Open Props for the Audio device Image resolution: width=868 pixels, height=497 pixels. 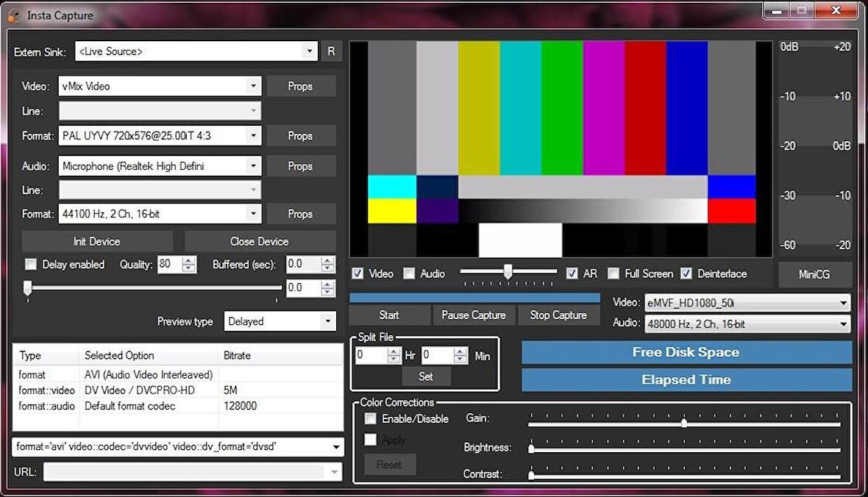point(301,166)
